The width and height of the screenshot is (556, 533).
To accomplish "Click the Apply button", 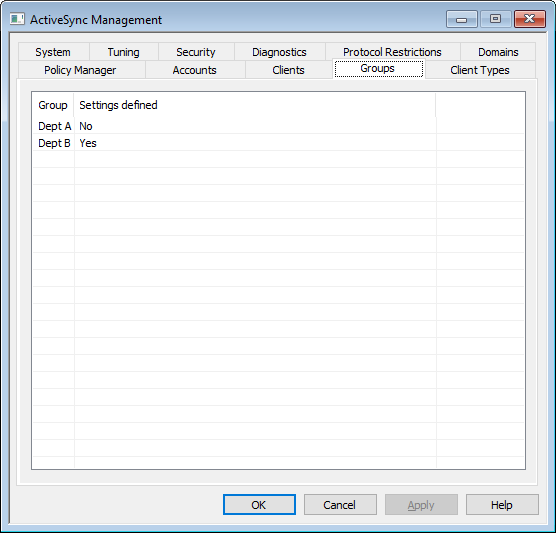I will 421,504.
